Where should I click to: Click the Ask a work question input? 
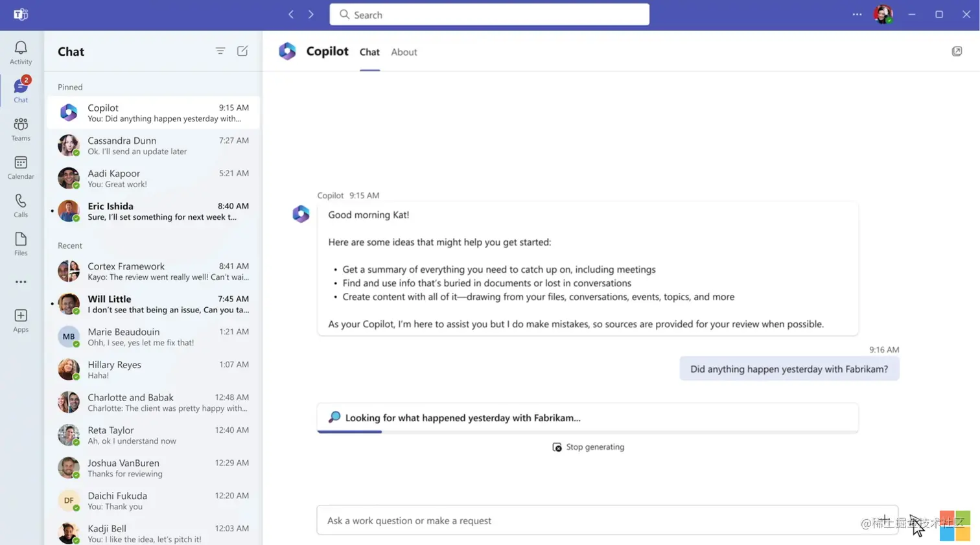(607, 520)
